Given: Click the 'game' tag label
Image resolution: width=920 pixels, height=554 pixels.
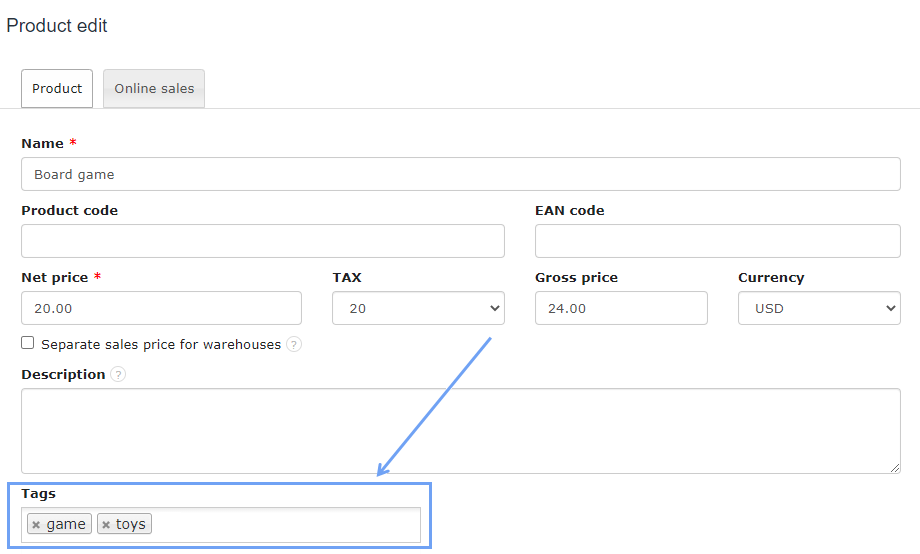Looking at the screenshot, I should (66, 524).
